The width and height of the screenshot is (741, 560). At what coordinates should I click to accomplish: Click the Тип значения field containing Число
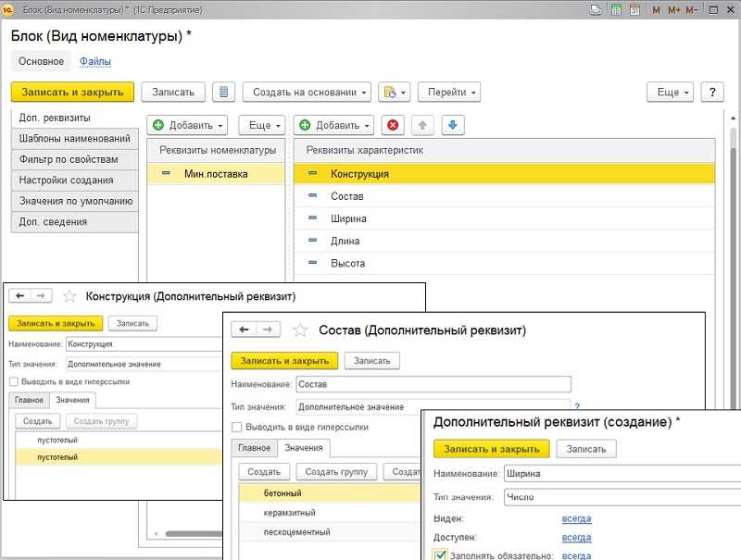(x=622, y=497)
